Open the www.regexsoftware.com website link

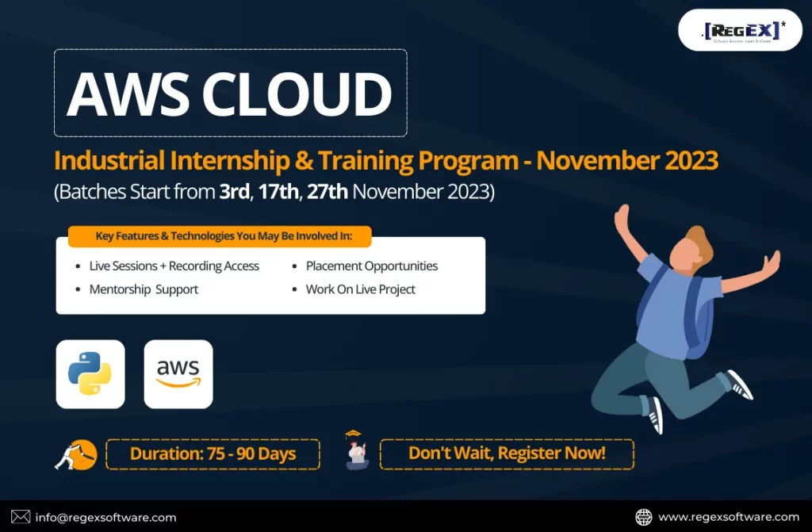point(729,517)
